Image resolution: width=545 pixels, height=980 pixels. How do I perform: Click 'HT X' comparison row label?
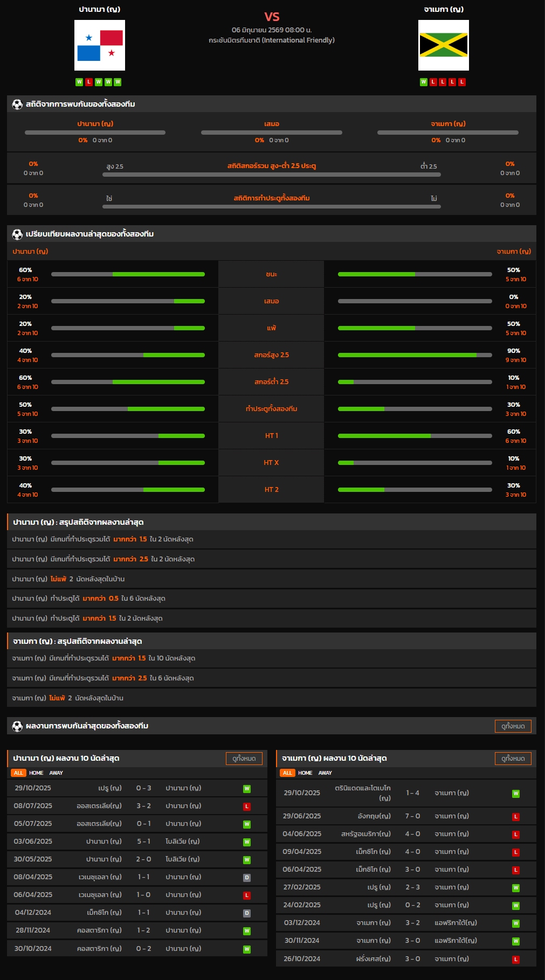(272, 463)
